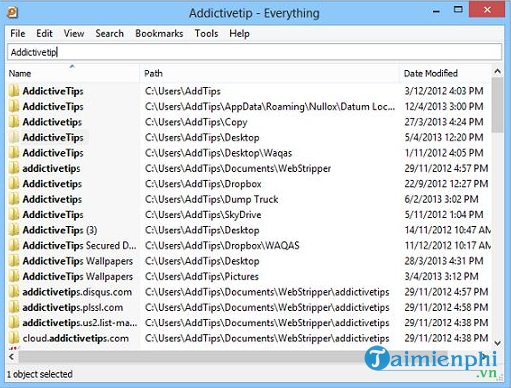Click folder icon of Addictivetips in Dropbox
This screenshot has width=511, height=388.
[14, 184]
